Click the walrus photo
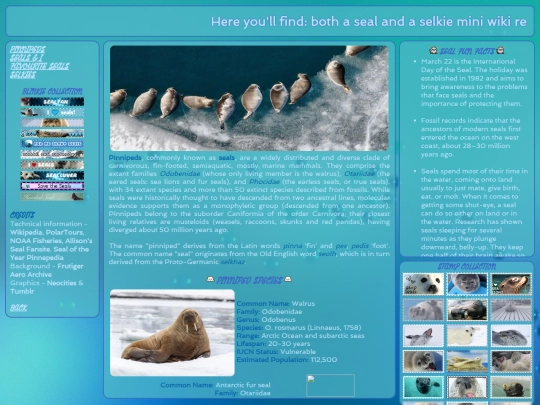Viewport: 540px width, 405px height. tap(172, 333)
